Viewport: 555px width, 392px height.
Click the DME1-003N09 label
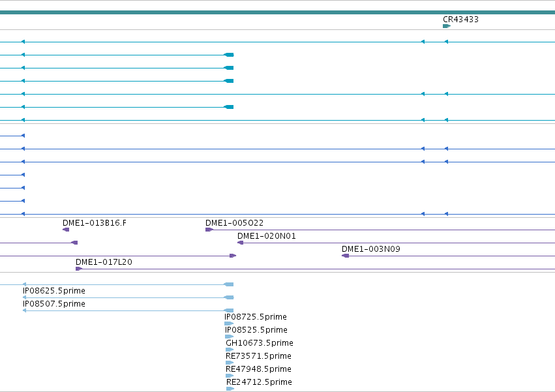(x=371, y=249)
